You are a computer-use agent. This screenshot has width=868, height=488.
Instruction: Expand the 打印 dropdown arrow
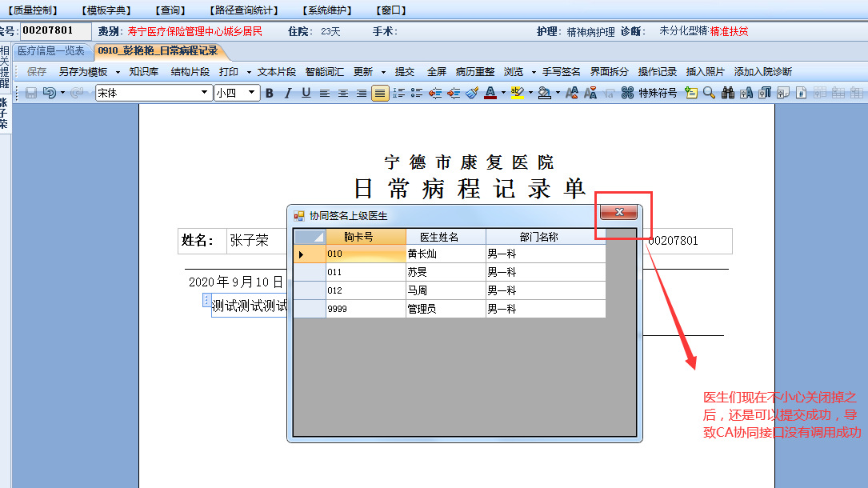pyautogui.click(x=249, y=72)
